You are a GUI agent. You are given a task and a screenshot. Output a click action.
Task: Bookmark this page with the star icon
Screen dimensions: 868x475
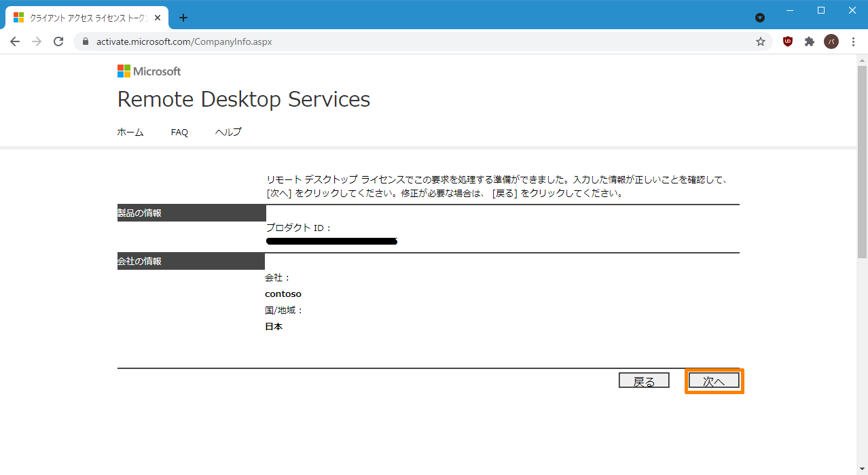pyautogui.click(x=761, y=41)
